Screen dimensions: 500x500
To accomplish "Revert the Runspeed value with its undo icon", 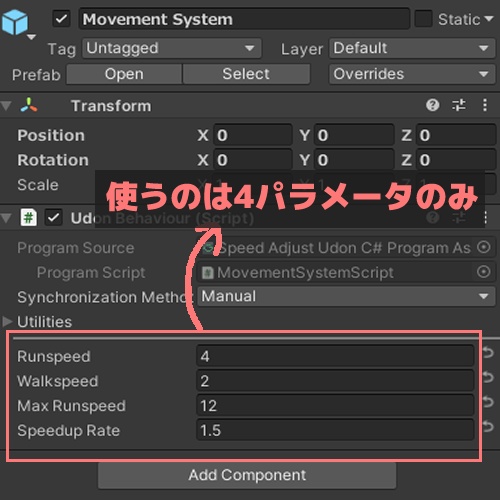I will click(x=488, y=352).
